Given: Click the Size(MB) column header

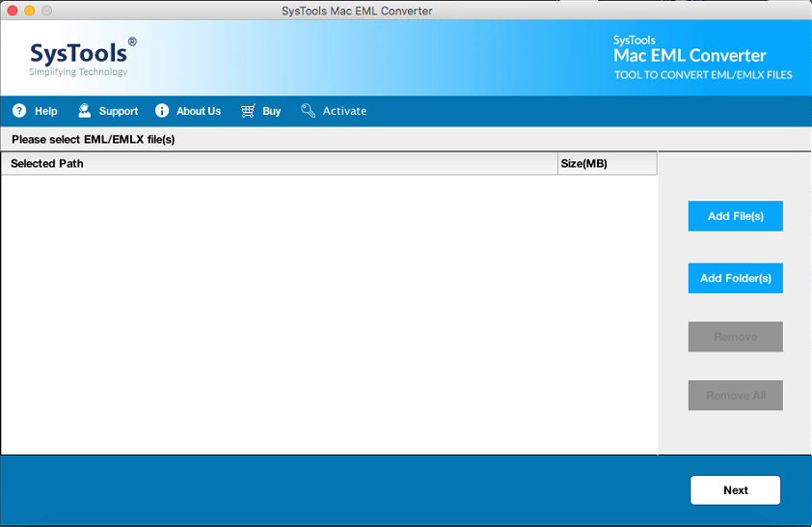Looking at the screenshot, I should 608,164.
